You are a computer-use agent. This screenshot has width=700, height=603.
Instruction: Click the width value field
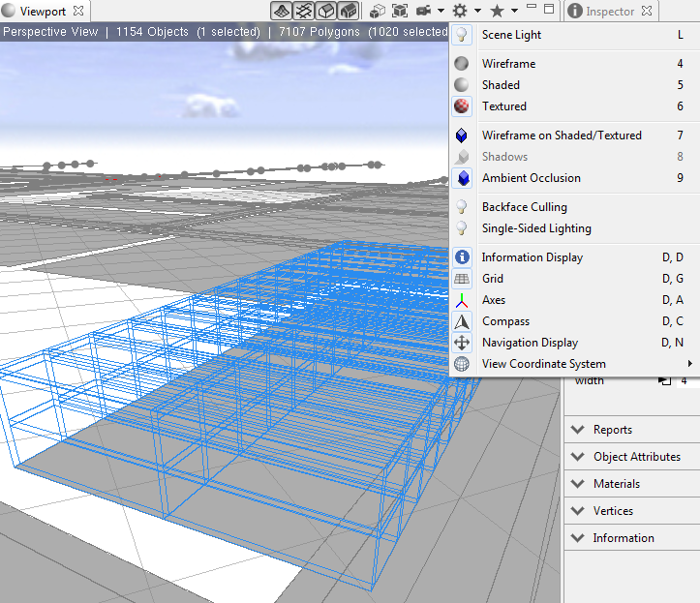[x=688, y=381]
